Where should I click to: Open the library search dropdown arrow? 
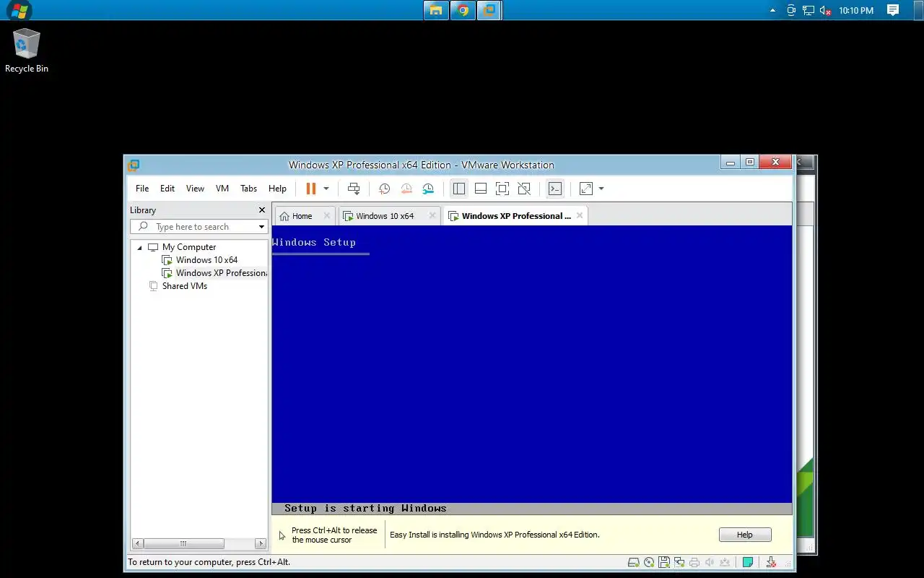[261, 227]
